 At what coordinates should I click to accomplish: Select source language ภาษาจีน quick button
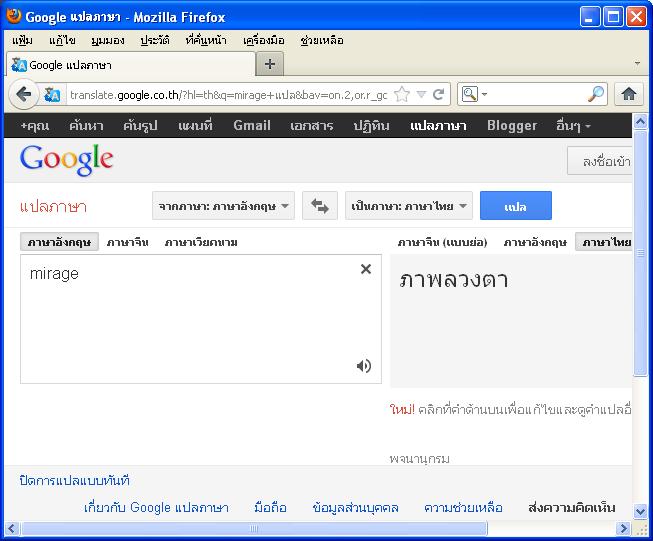pos(127,242)
